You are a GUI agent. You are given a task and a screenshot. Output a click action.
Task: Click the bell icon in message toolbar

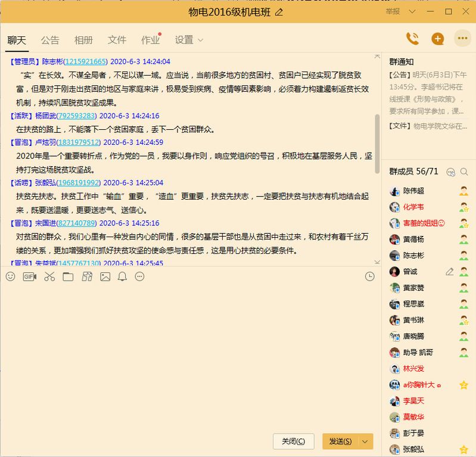click(x=123, y=276)
